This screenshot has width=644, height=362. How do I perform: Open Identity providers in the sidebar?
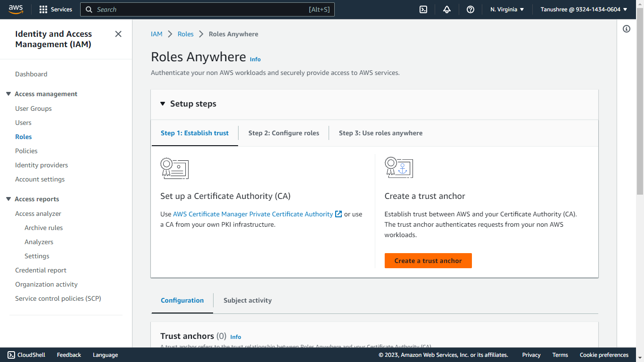(x=41, y=165)
